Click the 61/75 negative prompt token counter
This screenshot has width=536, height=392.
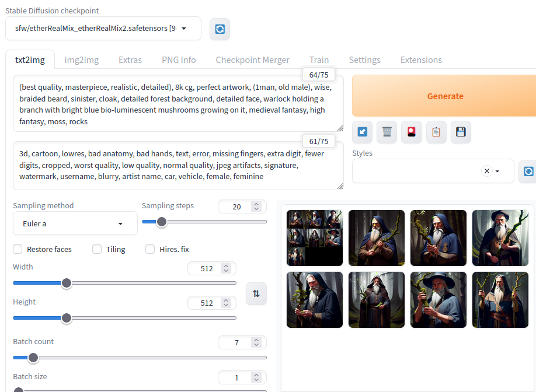[319, 141]
